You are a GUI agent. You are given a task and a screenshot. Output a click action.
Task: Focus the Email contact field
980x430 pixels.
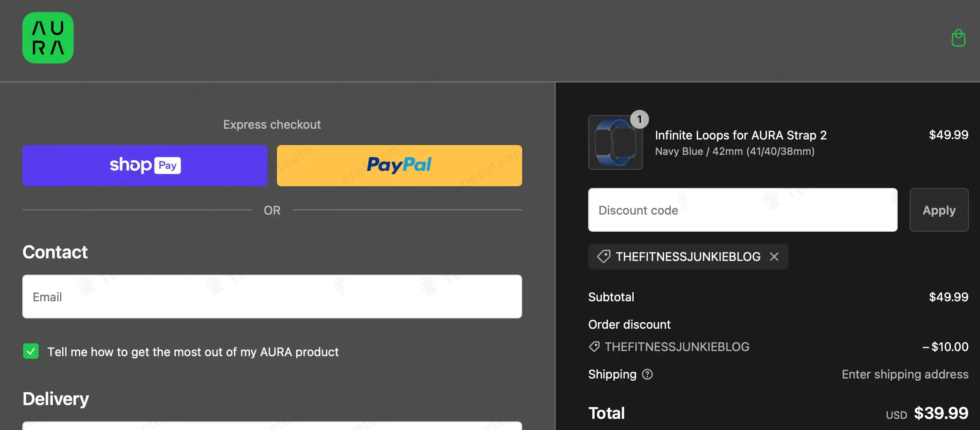coord(272,297)
